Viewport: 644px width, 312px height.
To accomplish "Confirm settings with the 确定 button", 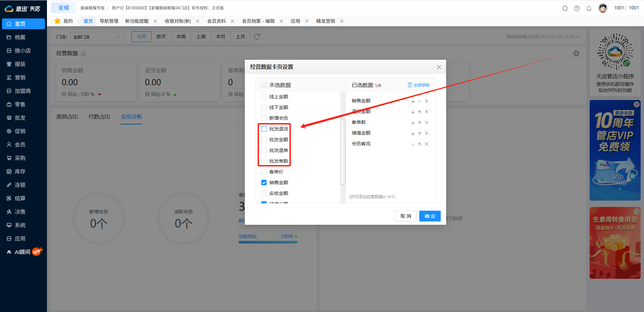I will click(x=430, y=216).
